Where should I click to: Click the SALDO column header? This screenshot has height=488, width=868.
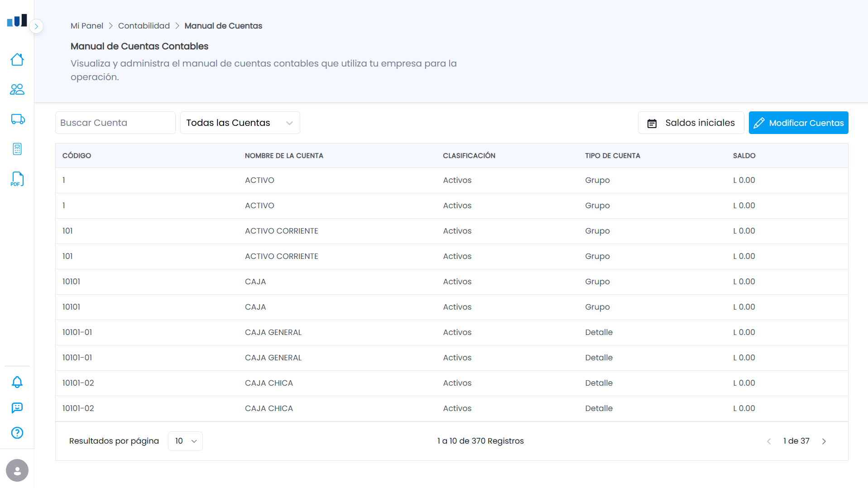744,156
